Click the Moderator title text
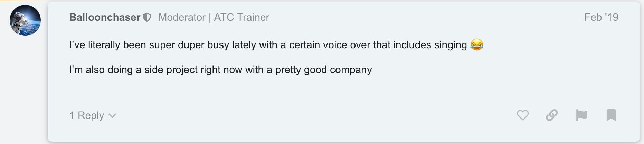Viewport: 644px width, 144px height. pos(182,17)
